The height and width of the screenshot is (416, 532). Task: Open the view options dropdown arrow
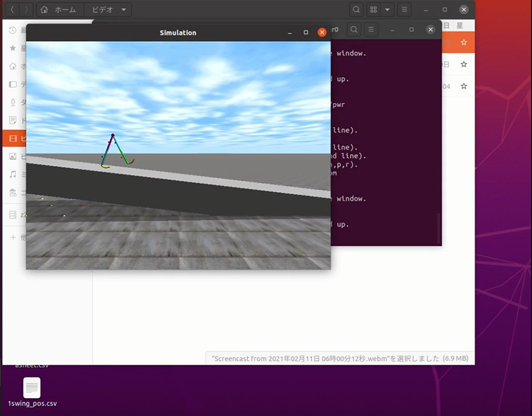point(387,10)
